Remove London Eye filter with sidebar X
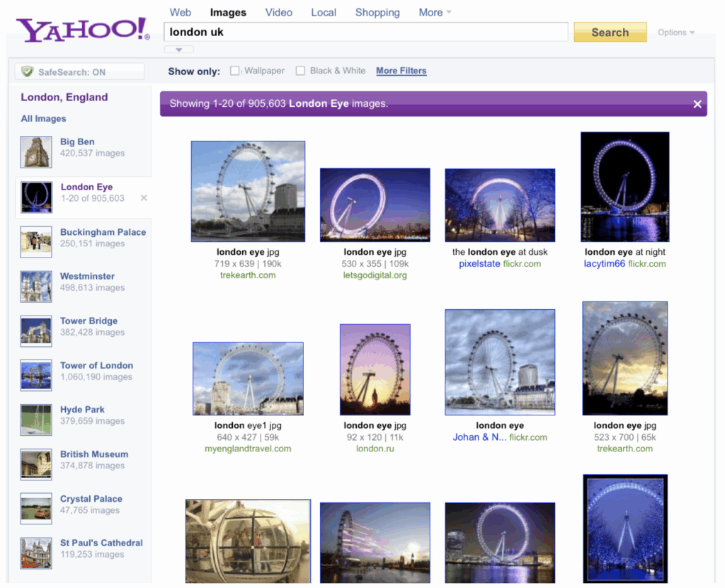This screenshot has height=588, width=725. (x=144, y=198)
